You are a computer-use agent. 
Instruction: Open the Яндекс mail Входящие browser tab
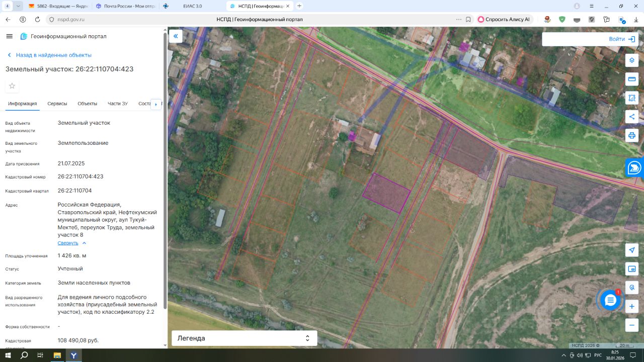57,6
